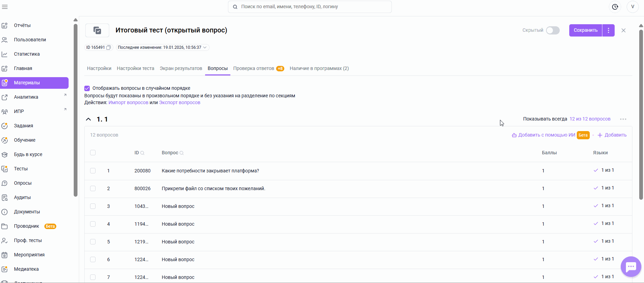Click the Экспорт вопросов link

click(x=180, y=102)
